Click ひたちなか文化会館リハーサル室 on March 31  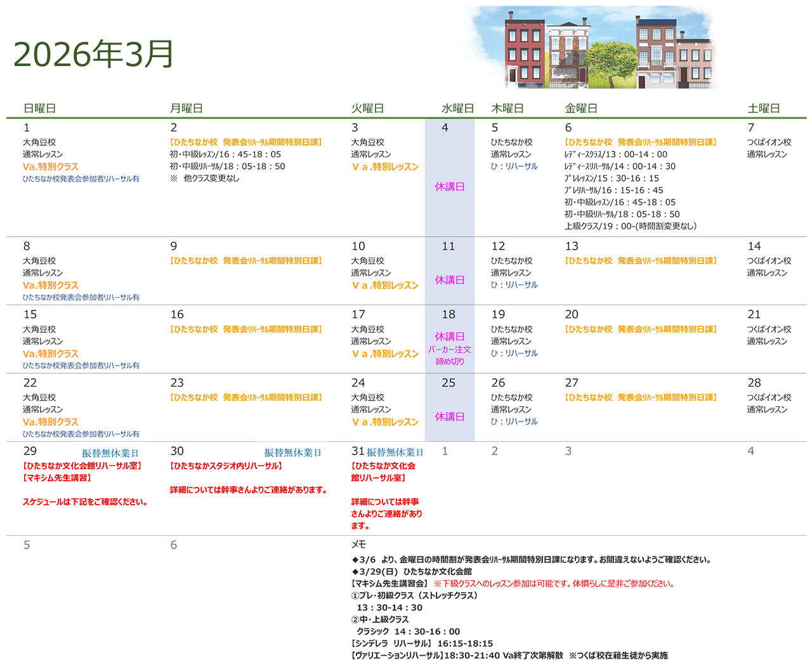point(383,472)
